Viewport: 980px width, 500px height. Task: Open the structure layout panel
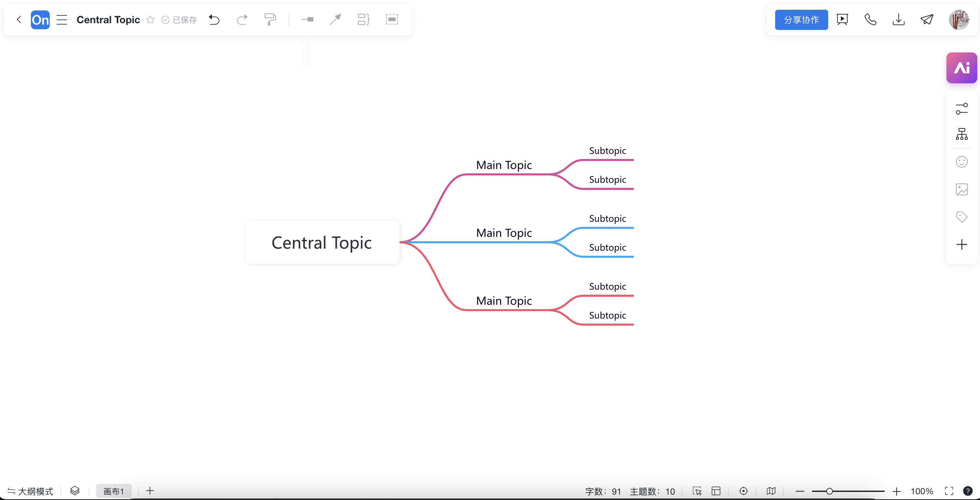[962, 134]
